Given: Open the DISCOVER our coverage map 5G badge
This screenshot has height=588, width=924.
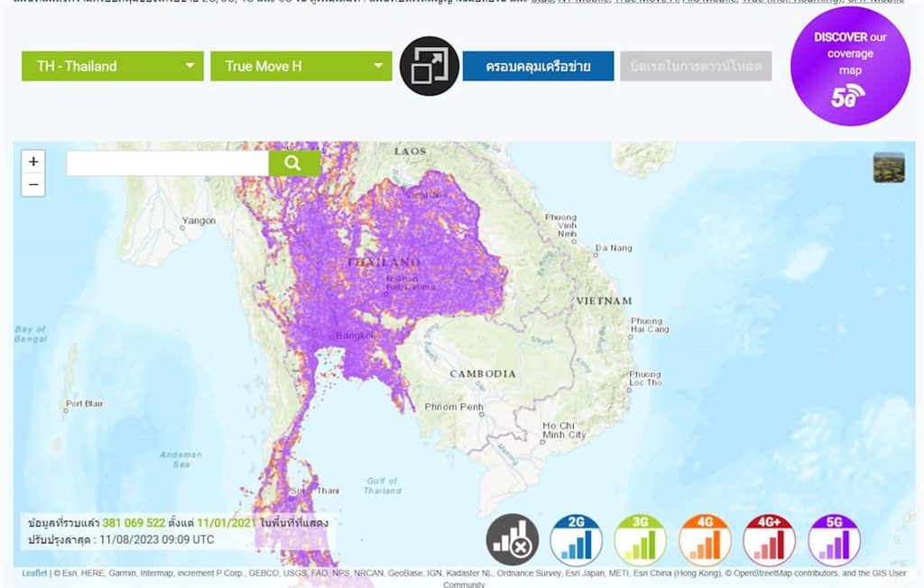Looking at the screenshot, I should click(850, 66).
